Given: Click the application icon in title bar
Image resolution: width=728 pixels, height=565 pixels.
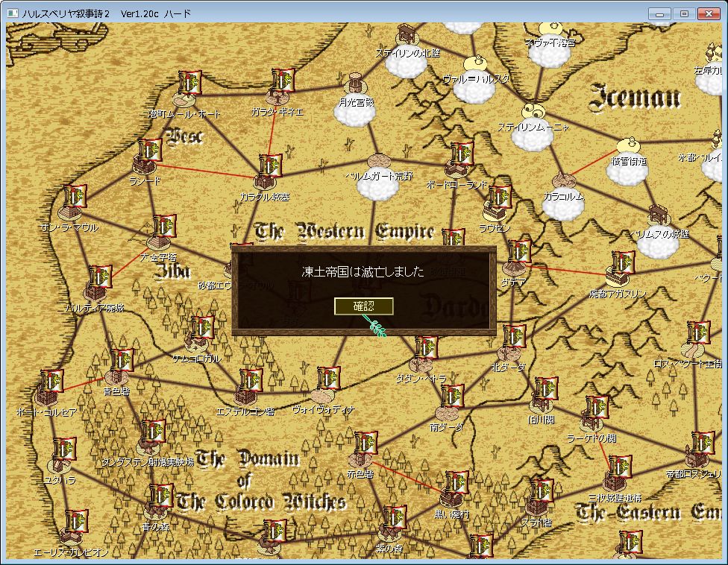Looking at the screenshot, I should (13, 13).
